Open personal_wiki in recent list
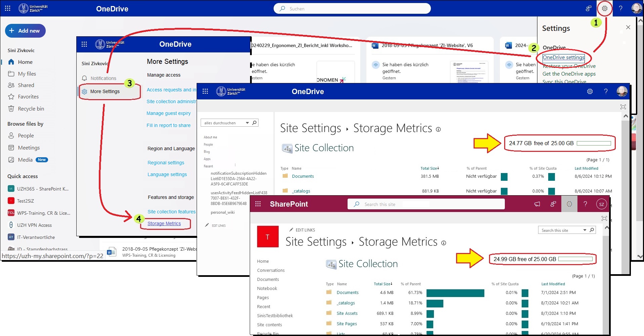 pyautogui.click(x=223, y=212)
